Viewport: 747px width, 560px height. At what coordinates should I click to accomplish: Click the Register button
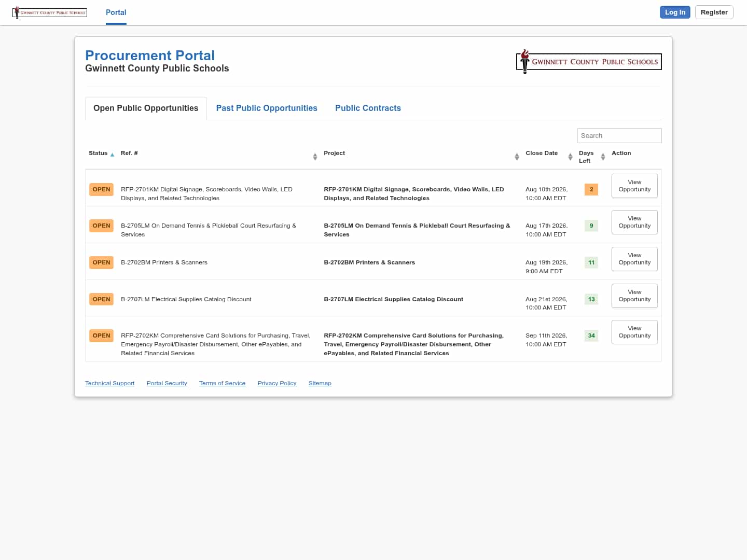[714, 12]
